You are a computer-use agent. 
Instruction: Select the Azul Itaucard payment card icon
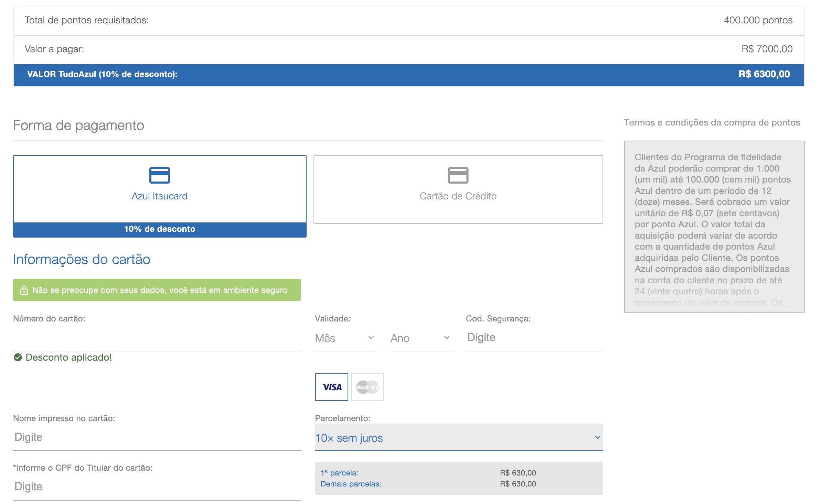click(x=159, y=175)
